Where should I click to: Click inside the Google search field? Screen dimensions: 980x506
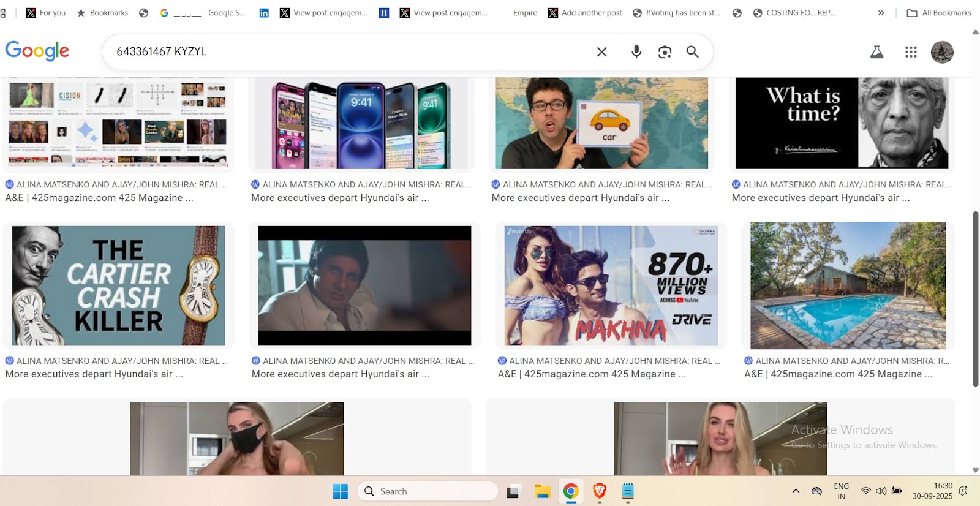[x=349, y=52]
